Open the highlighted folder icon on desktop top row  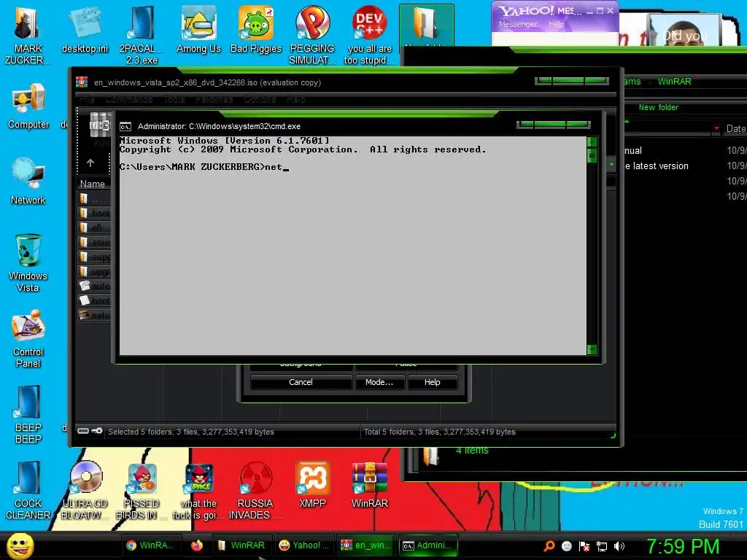[426, 24]
